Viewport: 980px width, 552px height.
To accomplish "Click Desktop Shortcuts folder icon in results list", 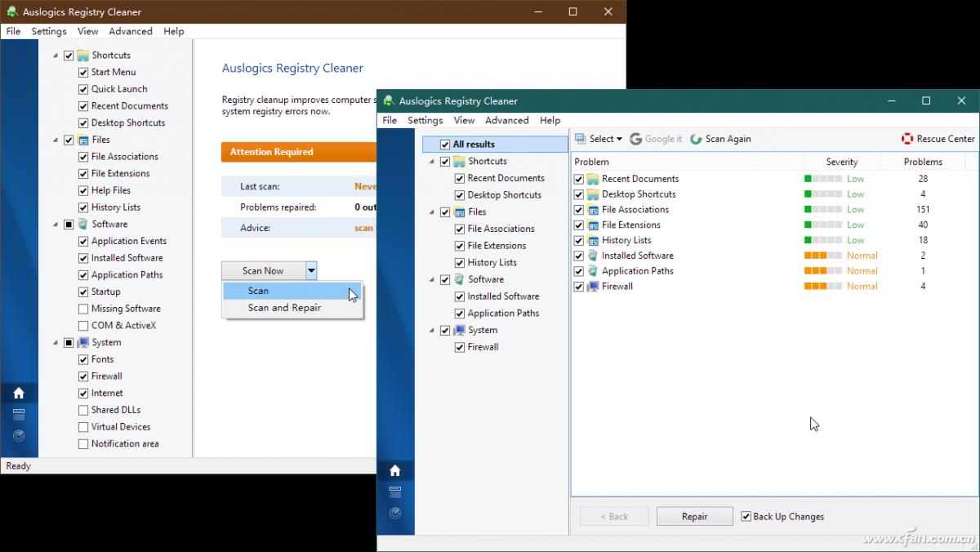I will point(593,194).
